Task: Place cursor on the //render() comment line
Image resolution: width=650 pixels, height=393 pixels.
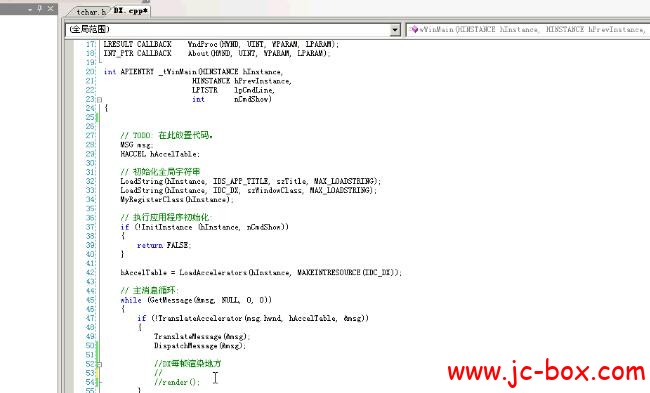Action: 177,382
